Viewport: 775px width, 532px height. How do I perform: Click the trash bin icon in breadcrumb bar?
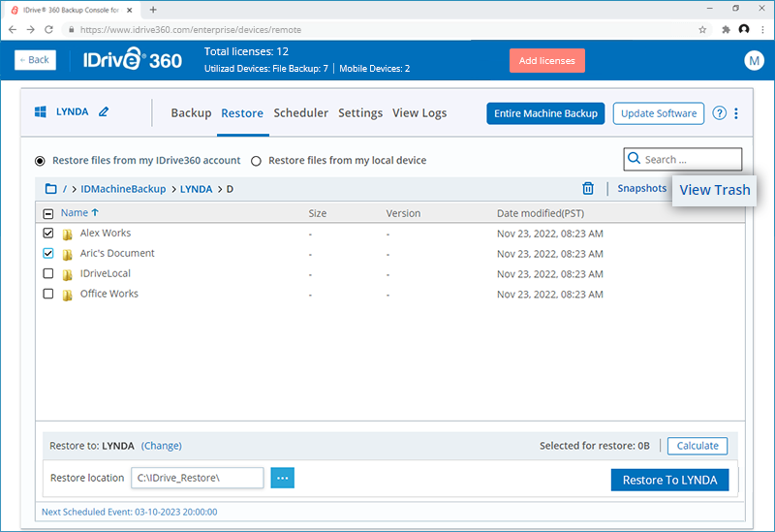point(588,188)
